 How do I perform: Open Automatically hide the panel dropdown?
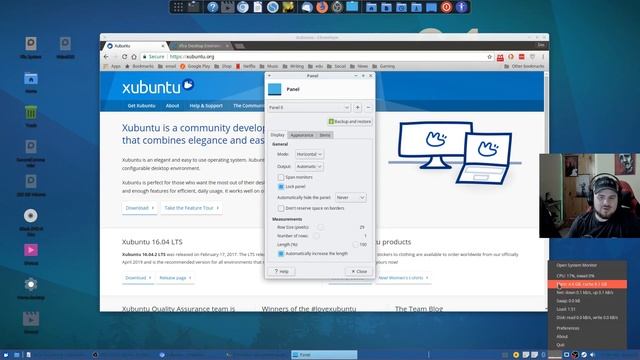351,198
